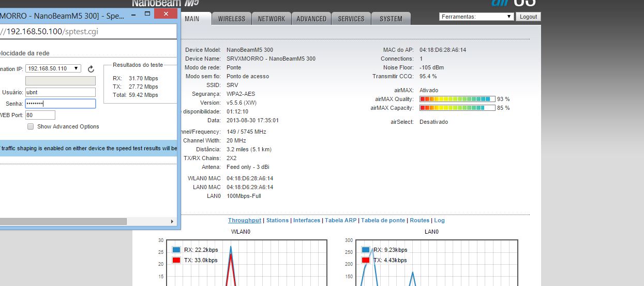Go to the ADVANCED tab
The image size is (644, 286).
(x=311, y=19)
